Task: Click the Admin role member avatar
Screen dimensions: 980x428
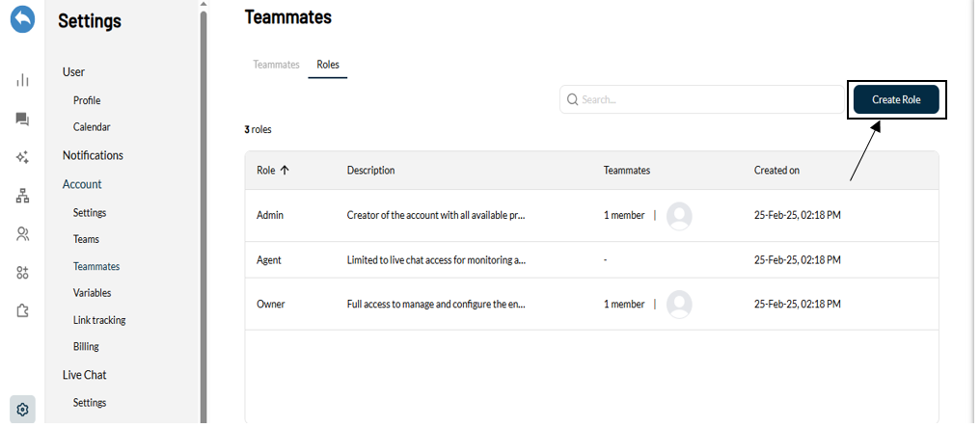Action: tap(679, 216)
